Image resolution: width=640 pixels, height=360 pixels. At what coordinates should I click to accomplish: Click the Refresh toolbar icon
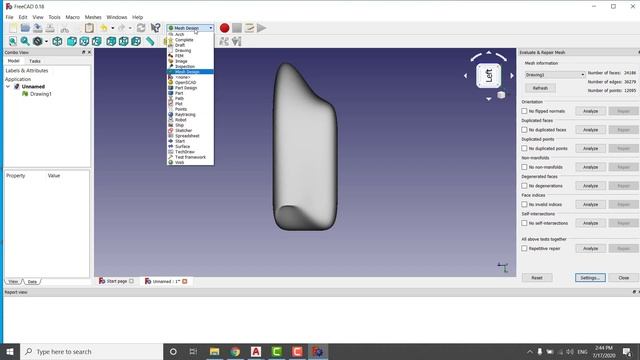coord(141,28)
